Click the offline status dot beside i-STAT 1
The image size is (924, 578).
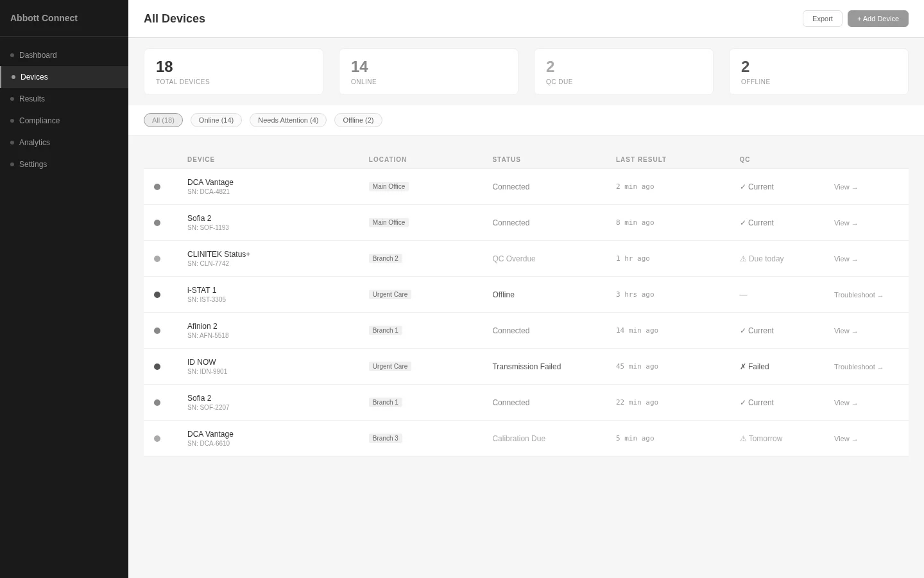tap(157, 295)
